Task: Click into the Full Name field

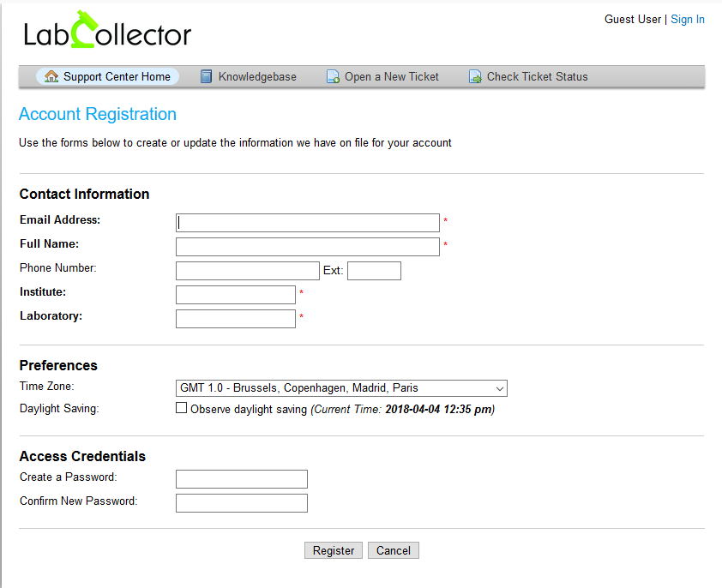Action: (x=308, y=247)
